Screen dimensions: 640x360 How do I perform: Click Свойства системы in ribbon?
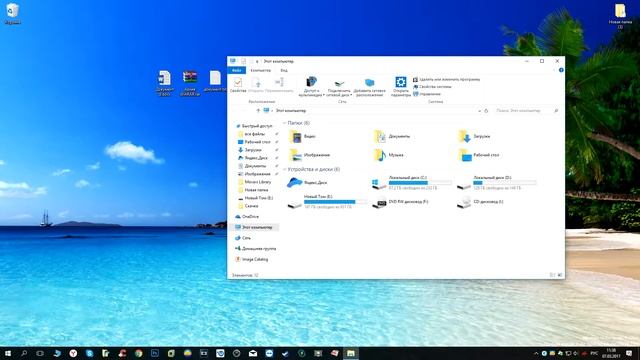click(432, 87)
